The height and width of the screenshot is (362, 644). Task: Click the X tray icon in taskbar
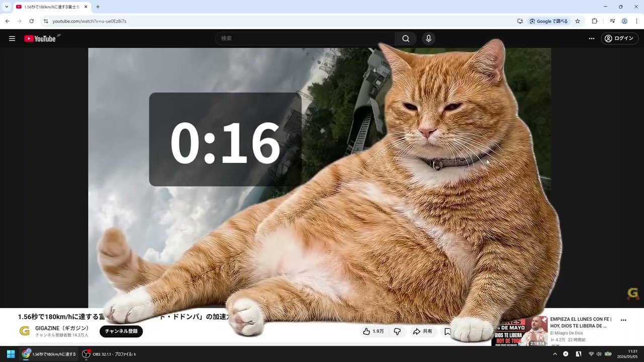tap(566, 354)
